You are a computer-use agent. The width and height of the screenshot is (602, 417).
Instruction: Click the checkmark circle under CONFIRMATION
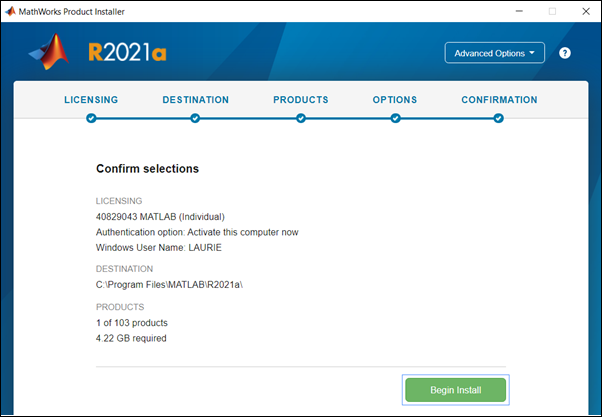498,118
